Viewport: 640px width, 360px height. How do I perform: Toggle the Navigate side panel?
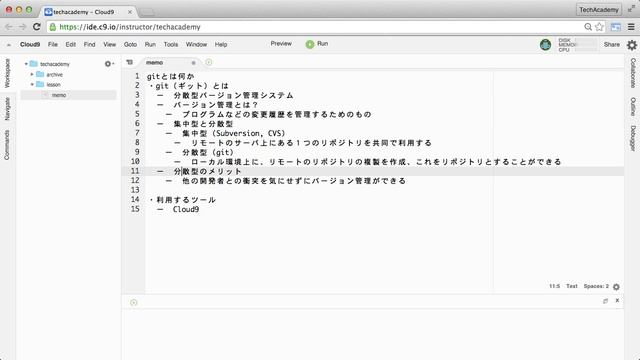click(7, 109)
